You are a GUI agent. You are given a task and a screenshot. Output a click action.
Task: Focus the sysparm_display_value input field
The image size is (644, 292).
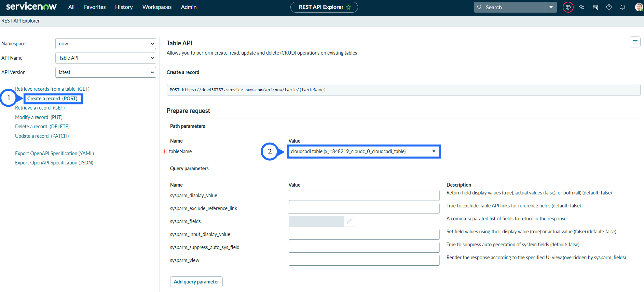(364, 195)
